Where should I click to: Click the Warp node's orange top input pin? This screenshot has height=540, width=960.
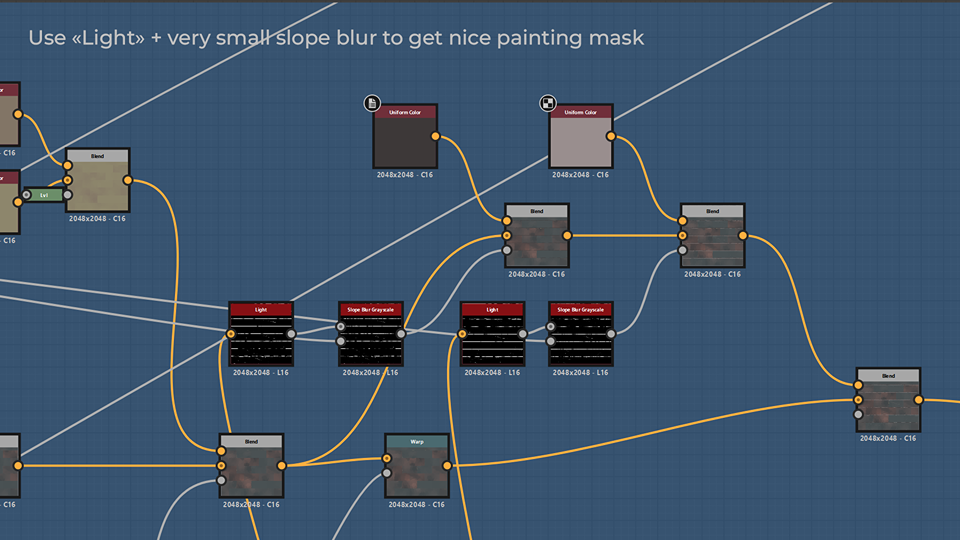click(x=387, y=459)
